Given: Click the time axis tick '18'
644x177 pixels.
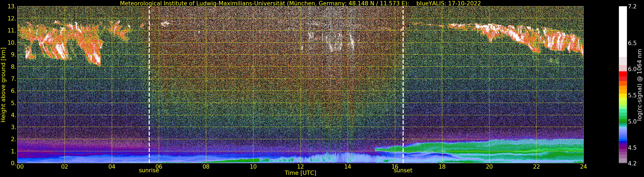Looking at the screenshot, I should coord(442,166).
